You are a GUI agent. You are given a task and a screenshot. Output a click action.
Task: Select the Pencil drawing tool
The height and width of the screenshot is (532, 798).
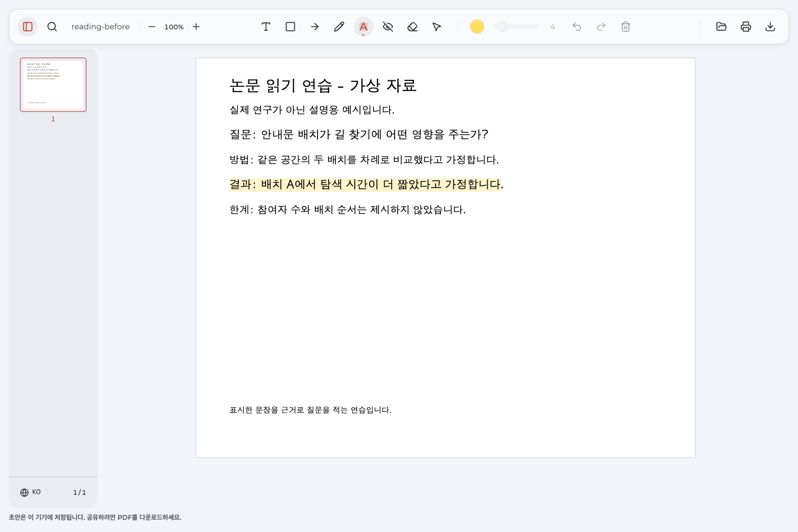coord(339,27)
